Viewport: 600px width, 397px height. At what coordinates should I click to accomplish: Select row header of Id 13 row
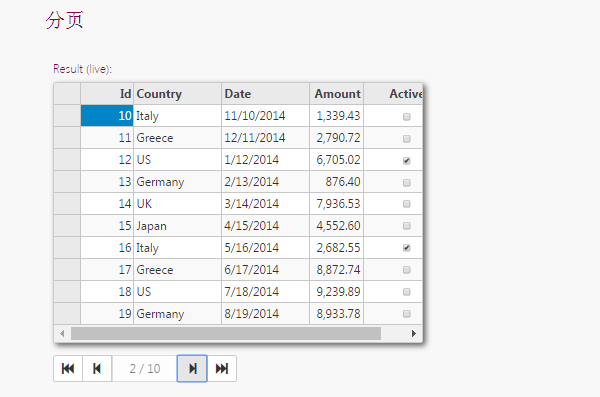[x=67, y=181]
